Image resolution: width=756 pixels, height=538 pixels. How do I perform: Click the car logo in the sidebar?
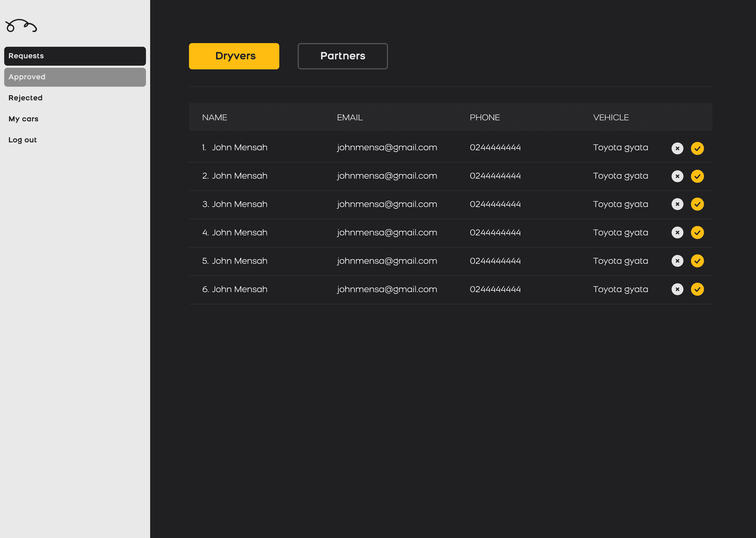click(21, 25)
